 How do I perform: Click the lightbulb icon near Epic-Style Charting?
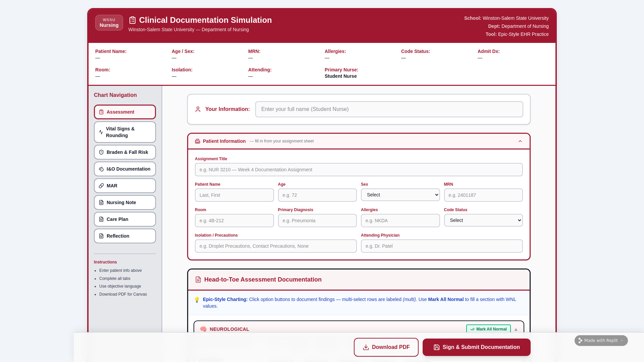click(x=197, y=300)
